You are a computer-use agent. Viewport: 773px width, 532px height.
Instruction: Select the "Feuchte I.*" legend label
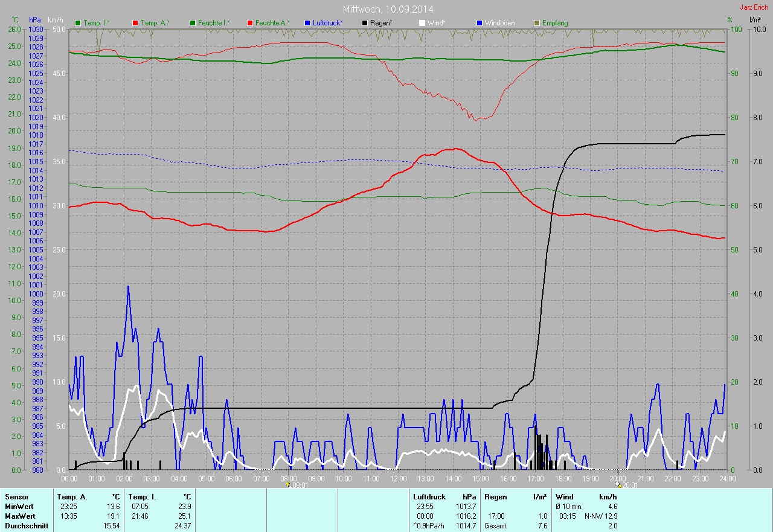click(214, 23)
